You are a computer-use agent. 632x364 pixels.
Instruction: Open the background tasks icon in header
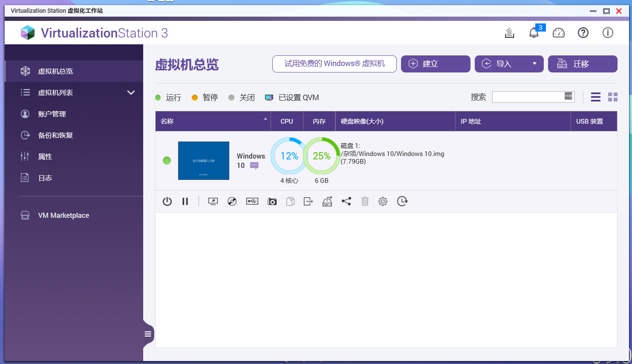pos(509,33)
